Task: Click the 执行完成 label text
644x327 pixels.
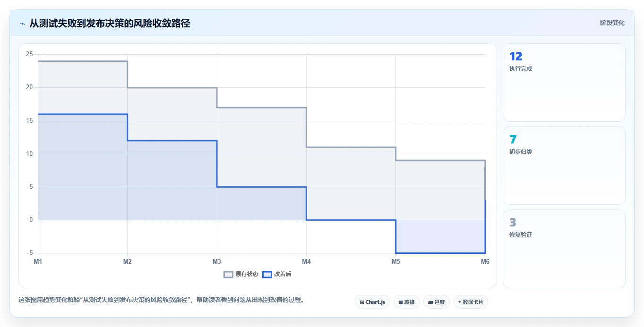Action: 521,69
